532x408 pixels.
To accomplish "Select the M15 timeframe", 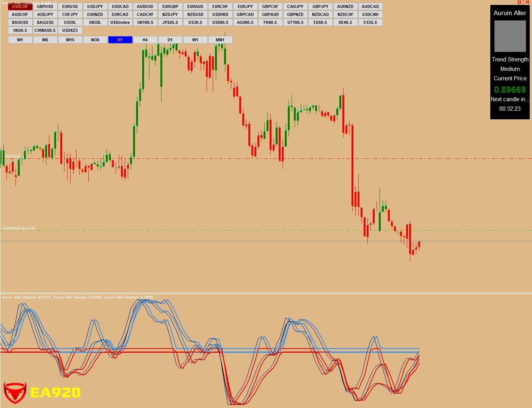I will pyautogui.click(x=70, y=40).
